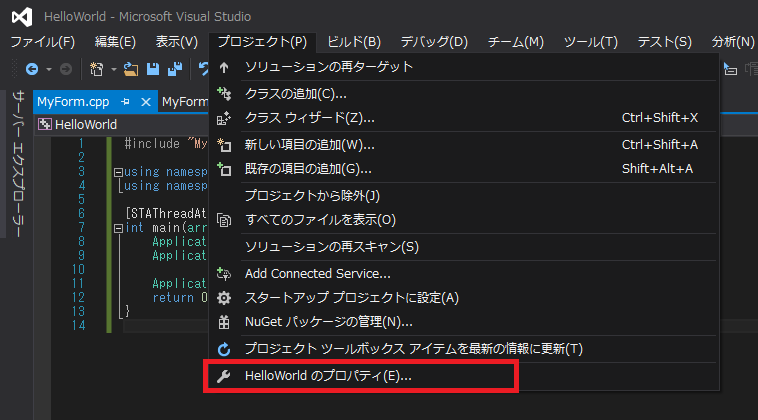
Task: Choose ソリューションの再スキャン(S)
Action: tap(464, 247)
